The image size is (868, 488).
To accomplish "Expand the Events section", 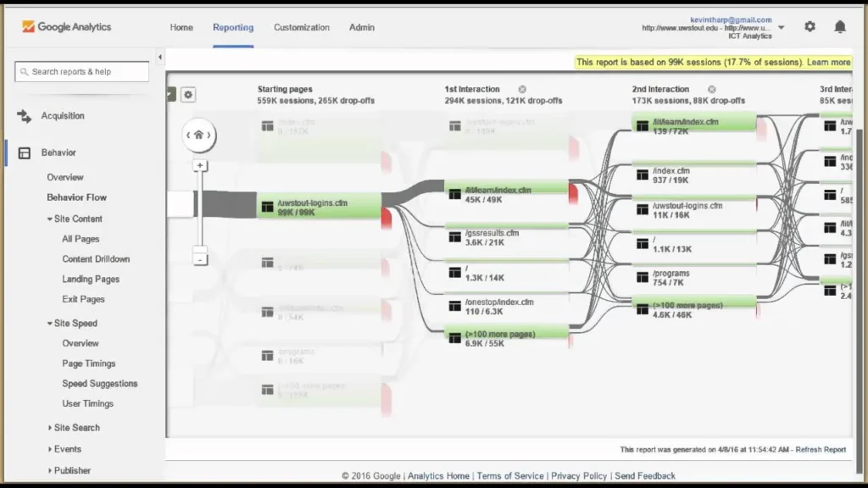I will (50, 449).
